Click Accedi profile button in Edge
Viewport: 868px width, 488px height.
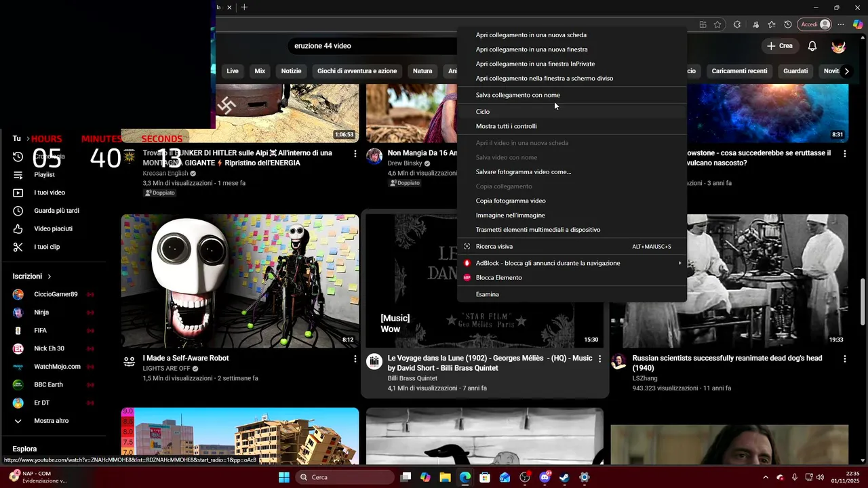coord(814,24)
